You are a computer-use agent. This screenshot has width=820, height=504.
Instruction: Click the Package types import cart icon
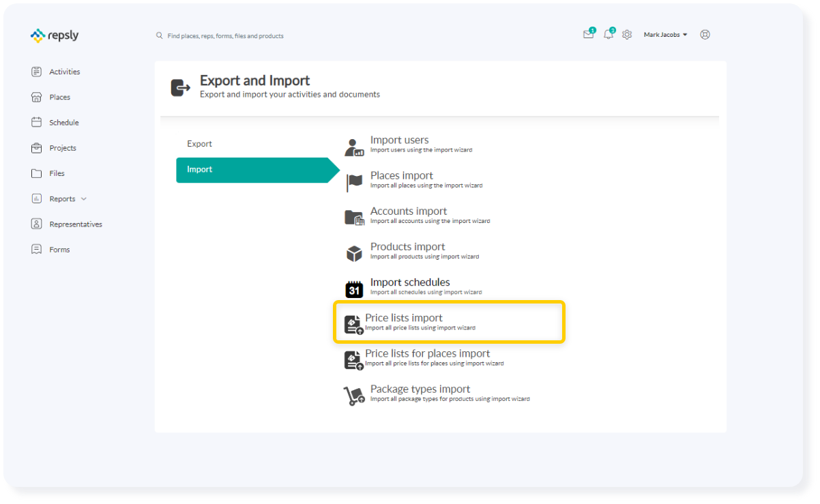(353, 396)
